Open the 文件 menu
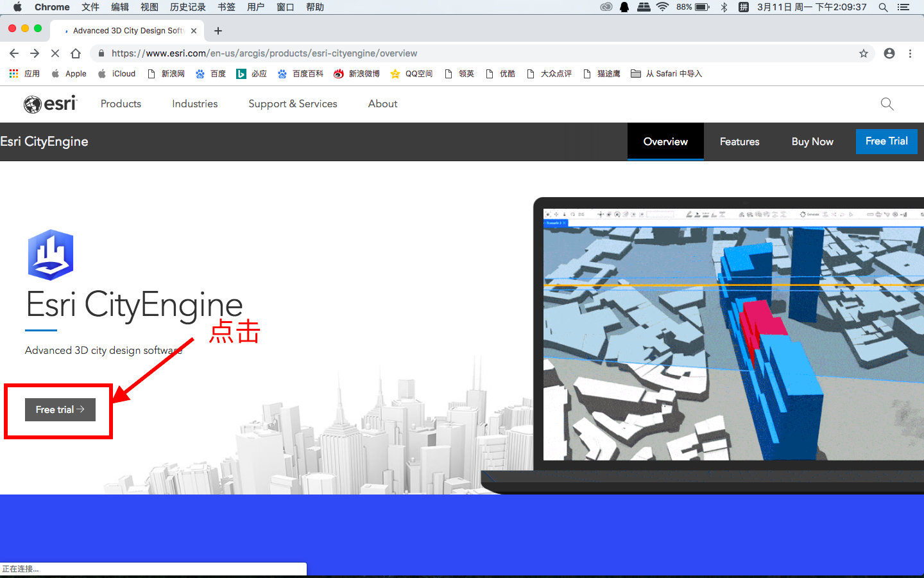Screen dimensions: 924x578 [x=90, y=7]
